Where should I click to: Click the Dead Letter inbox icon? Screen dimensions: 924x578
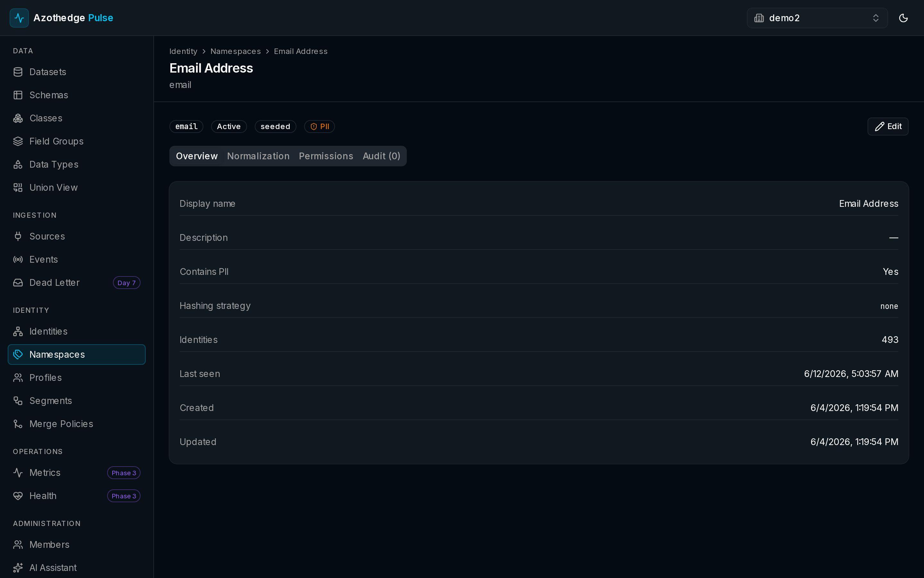click(18, 283)
